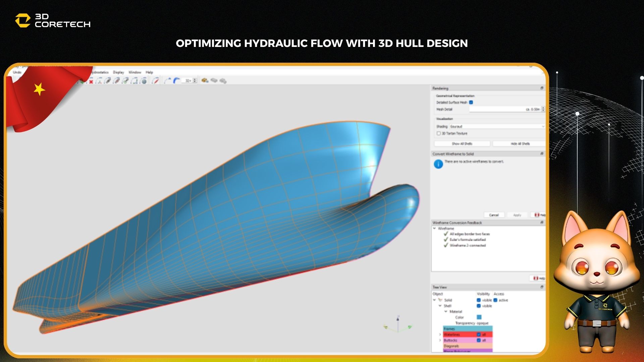Click the Mesh Detail value field
Screen dimensions: 644x362
point(505,109)
